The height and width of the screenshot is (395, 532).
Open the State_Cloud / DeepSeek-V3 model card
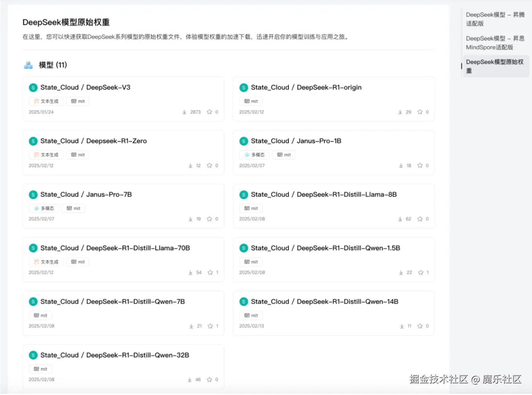coord(123,99)
